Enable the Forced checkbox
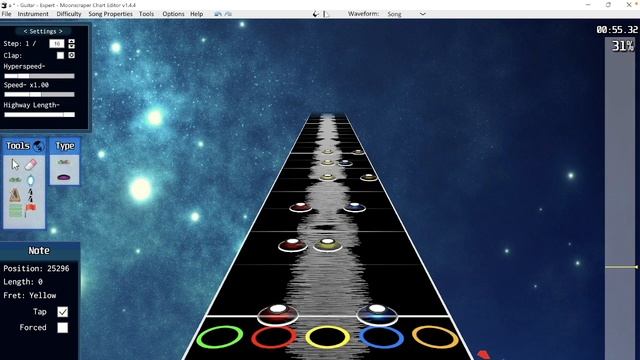 point(62,328)
